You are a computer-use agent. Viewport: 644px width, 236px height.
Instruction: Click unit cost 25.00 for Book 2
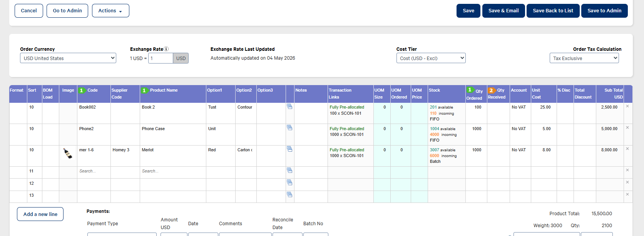click(x=545, y=107)
